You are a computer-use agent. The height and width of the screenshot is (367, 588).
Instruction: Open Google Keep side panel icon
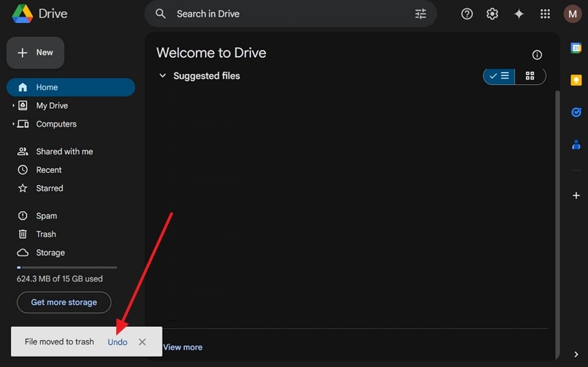[576, 80]
